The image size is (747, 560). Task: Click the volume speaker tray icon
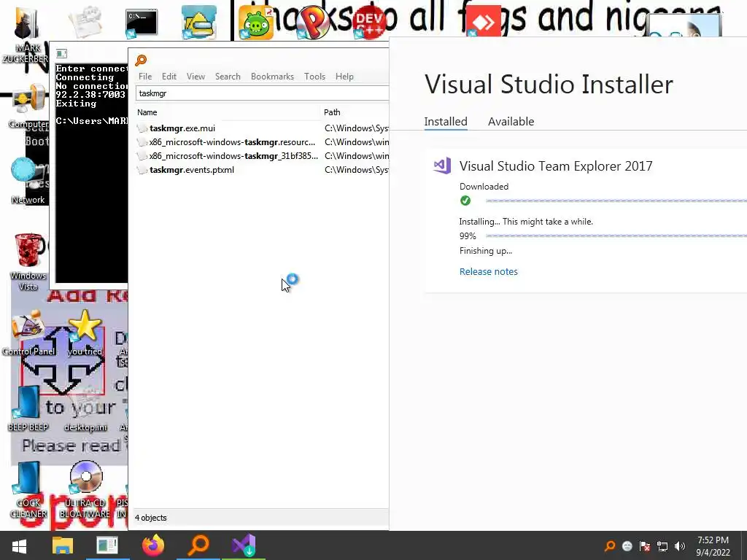pyautogui.click(x=680, y=546)
